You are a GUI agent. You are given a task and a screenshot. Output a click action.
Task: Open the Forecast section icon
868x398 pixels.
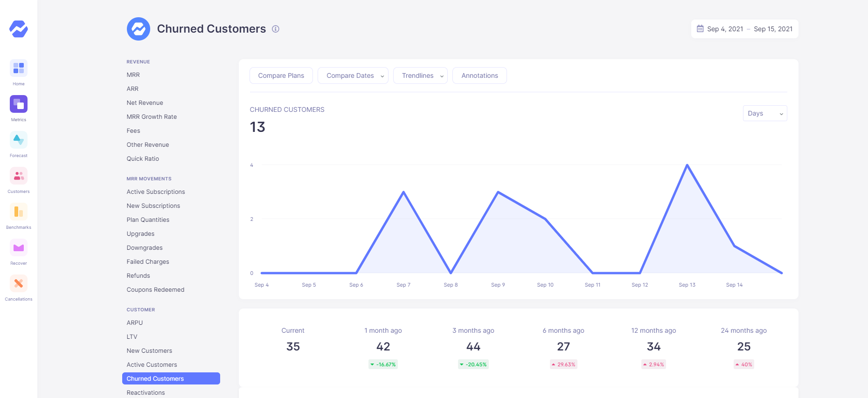(19, 140)
